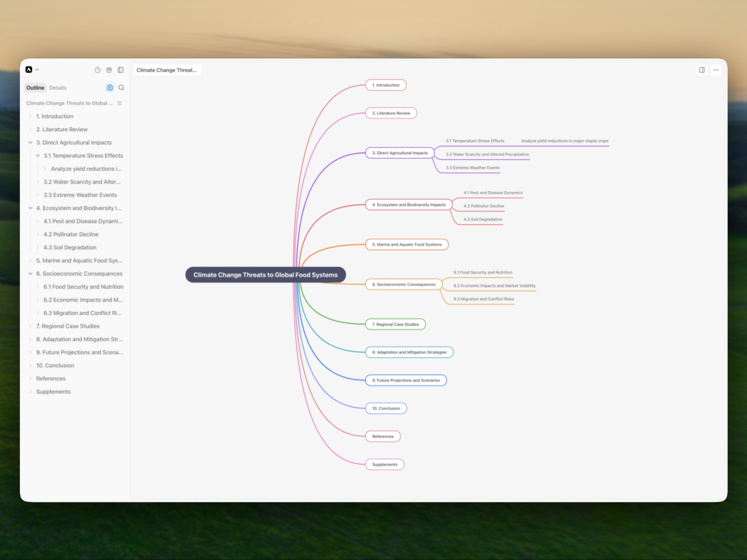Select the blue AI brain icon

point(110,87)
